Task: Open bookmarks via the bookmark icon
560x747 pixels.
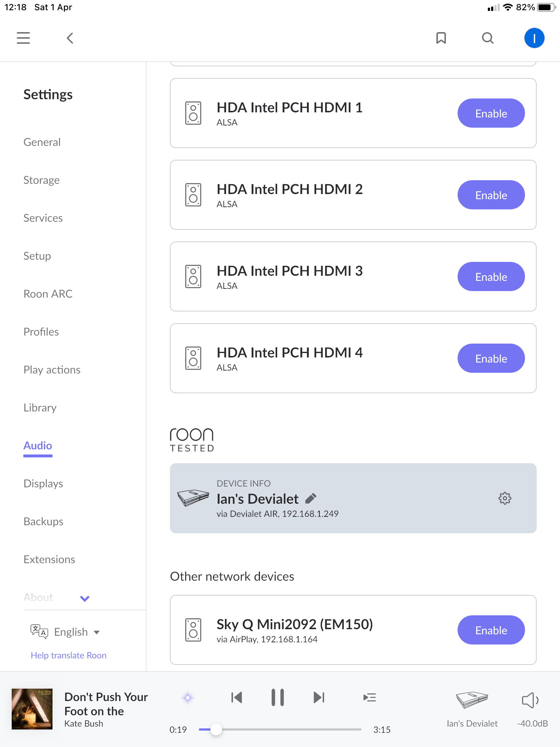Action: click(441, 38)
